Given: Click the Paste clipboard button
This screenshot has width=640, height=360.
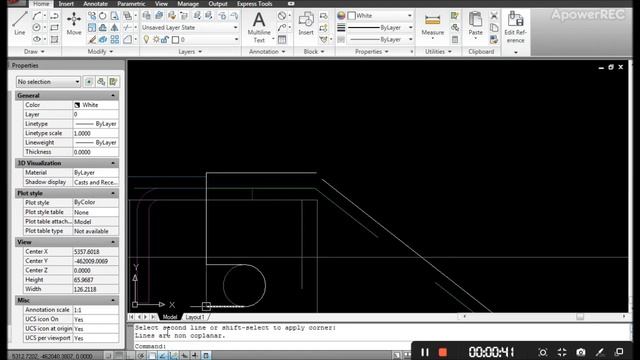Looking at the screenshot, I should point(476,24).
